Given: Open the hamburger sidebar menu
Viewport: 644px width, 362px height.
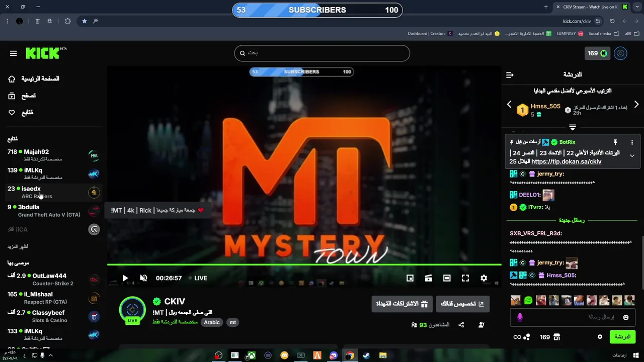Looking at the screenshot, I should pos(14,53).
